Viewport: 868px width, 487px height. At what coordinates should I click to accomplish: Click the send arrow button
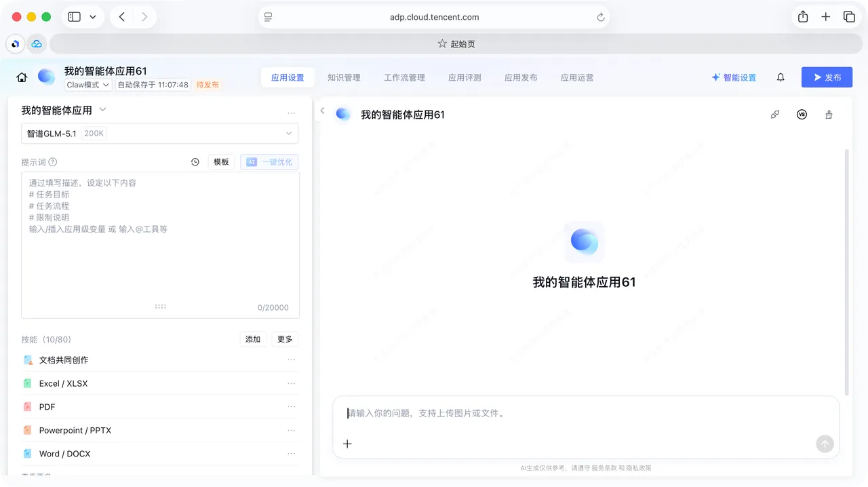(825, 444)
